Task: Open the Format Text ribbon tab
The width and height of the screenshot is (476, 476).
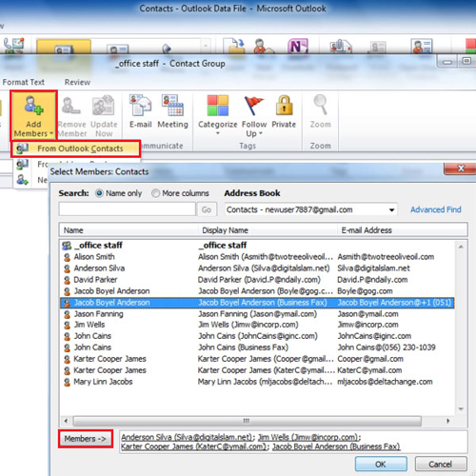Action: 24,82
